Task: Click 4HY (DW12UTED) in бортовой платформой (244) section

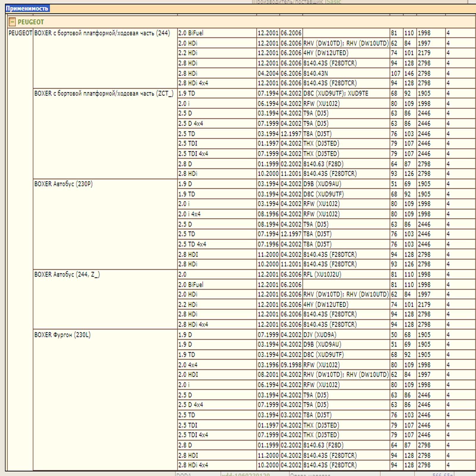Action: pyautogui.click(x=346, y=53)
